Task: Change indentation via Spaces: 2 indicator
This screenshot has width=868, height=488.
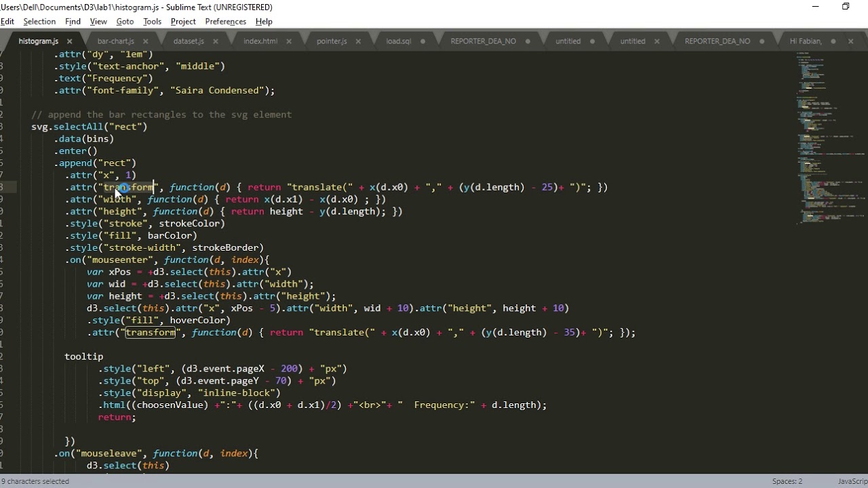Action: point(787,481)
